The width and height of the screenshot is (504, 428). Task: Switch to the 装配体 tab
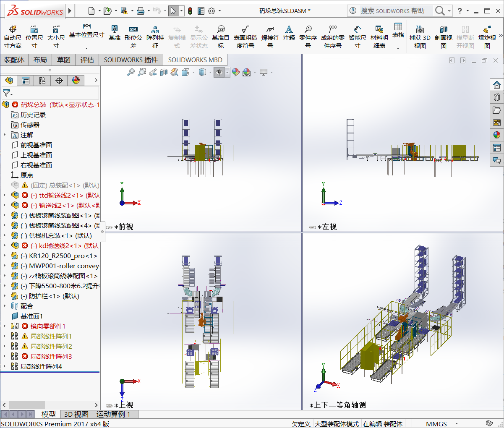14,60
